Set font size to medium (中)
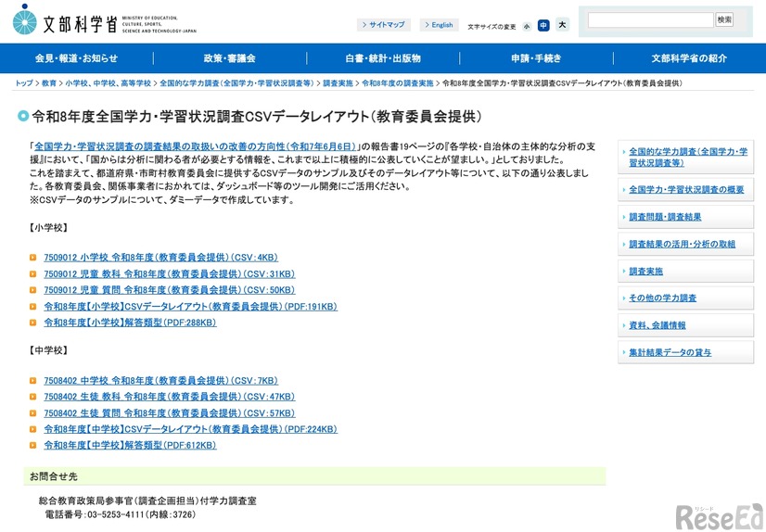 [543, 25]
